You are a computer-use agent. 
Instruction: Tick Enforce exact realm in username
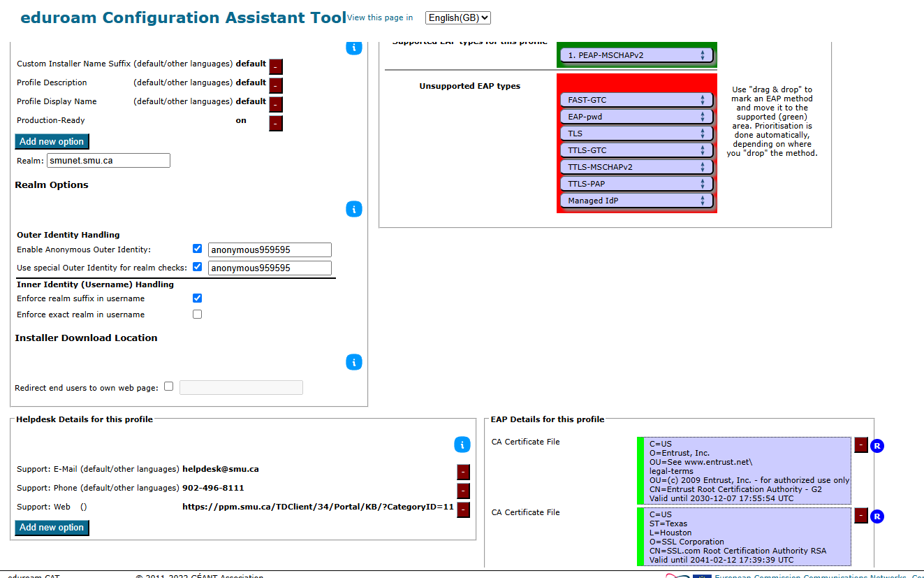tap(197, 315)
